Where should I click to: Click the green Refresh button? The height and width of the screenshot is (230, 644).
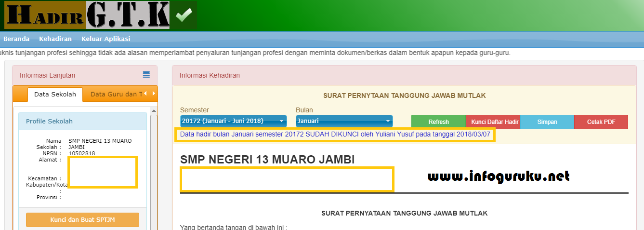(438, 122)
